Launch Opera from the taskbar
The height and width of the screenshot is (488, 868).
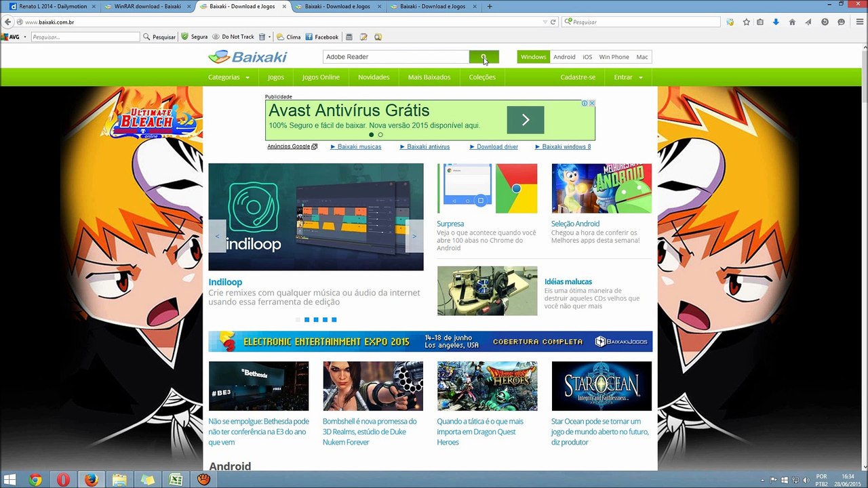(x=63, y=480)
